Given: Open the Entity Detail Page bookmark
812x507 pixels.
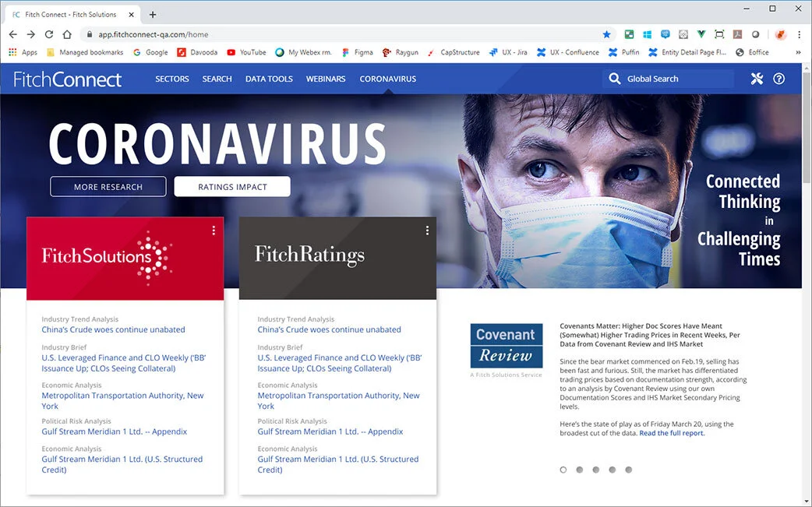Looking at the screenshot, I should [687, 52].
